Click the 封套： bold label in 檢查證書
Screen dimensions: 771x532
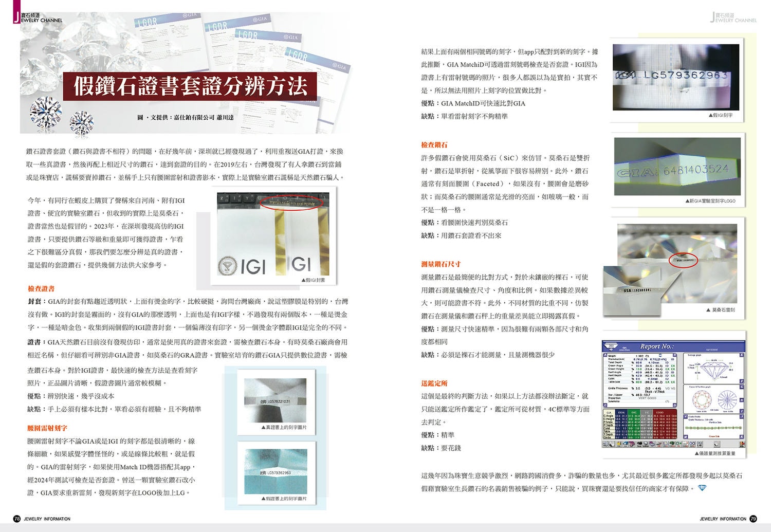pos(38,301)
